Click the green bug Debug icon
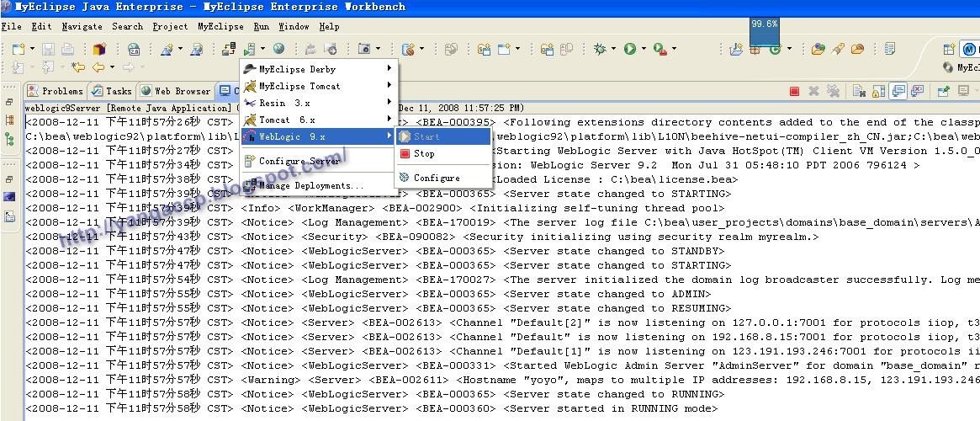The width and height of the screenshot is (980, 421). pos(601,49)
